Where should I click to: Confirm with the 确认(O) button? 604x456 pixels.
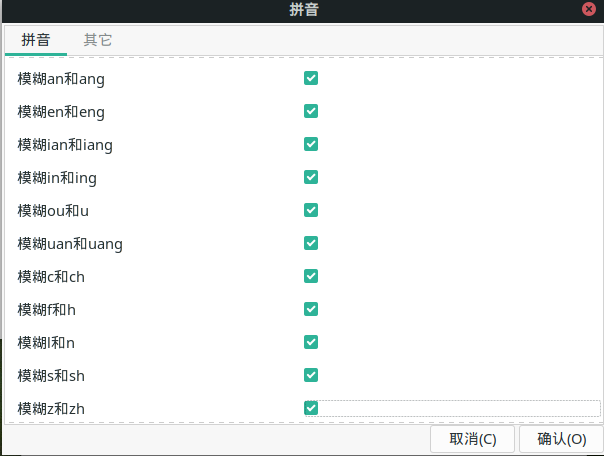[561, 439]
